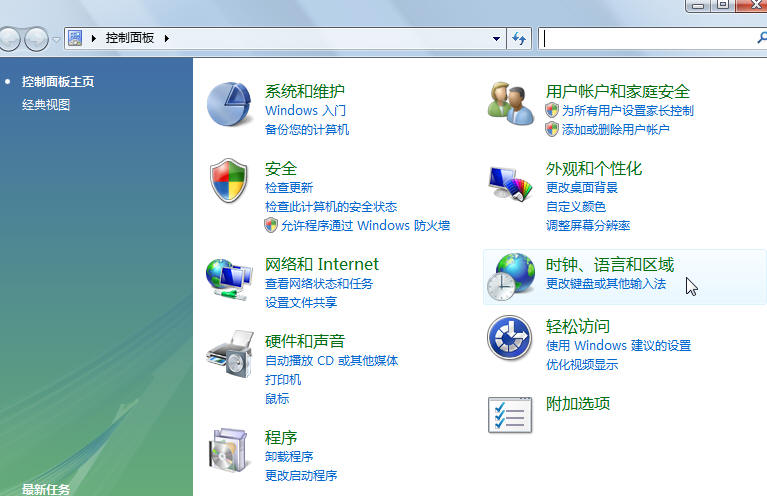Click the 更改启动程序 link
This screenshot has width=767, height=496.
point(301,475)
